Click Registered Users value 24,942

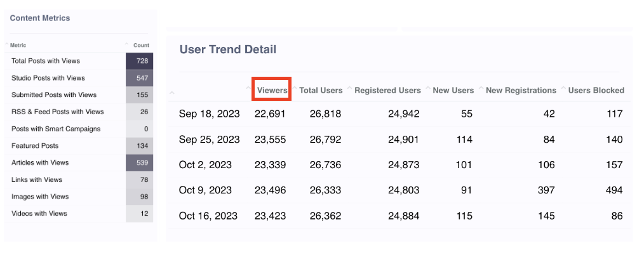pyautogui.click(x=404, y=114)
